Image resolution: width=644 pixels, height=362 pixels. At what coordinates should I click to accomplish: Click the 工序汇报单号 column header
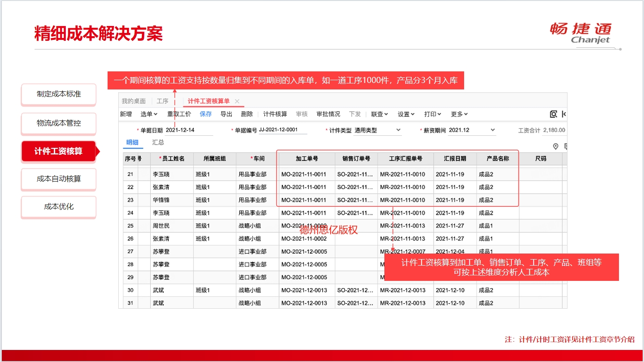pyautogui.click(x=406, y=159)
